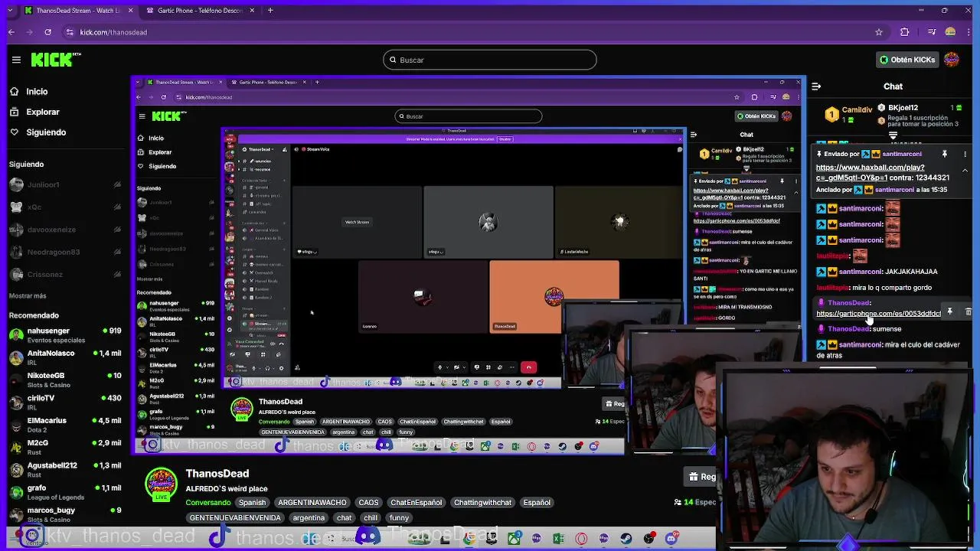
Task: Open pinned message three-dot options
Action: pos(965,154)
